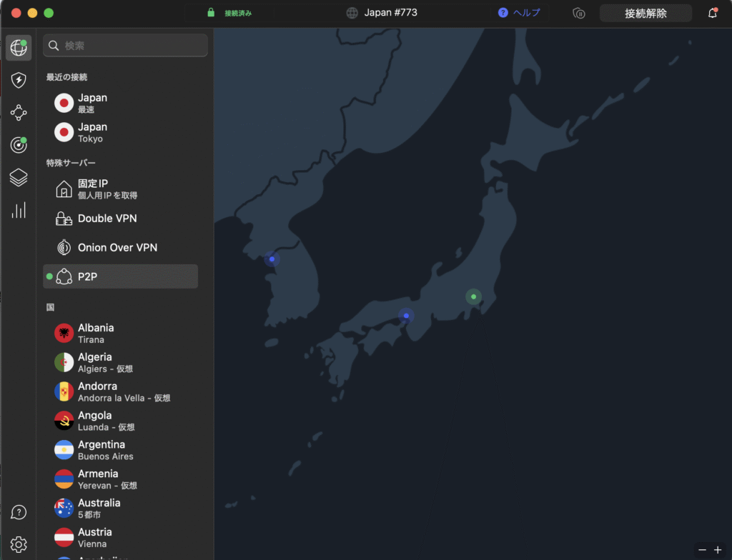The height and width of the screenshot is (560, 732).
Task: Select Argentina Buenos Aires entry text
Action: (106, 450)
